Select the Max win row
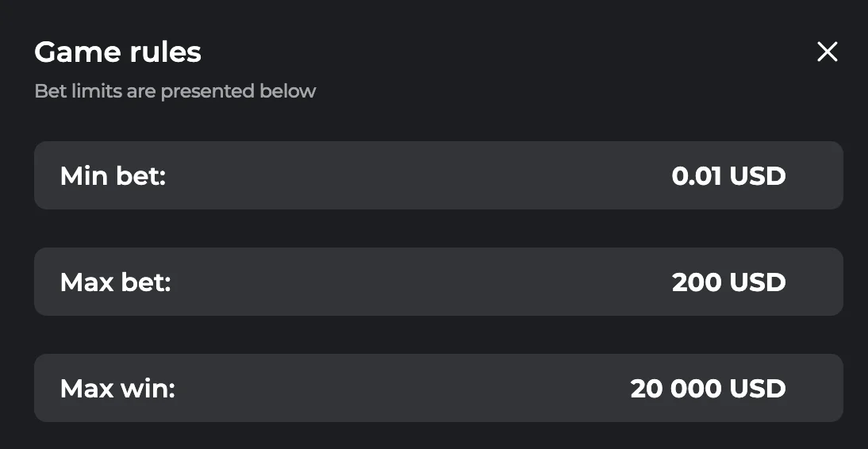Viewport: 868px width, 449px height. [x=438, y=388]
